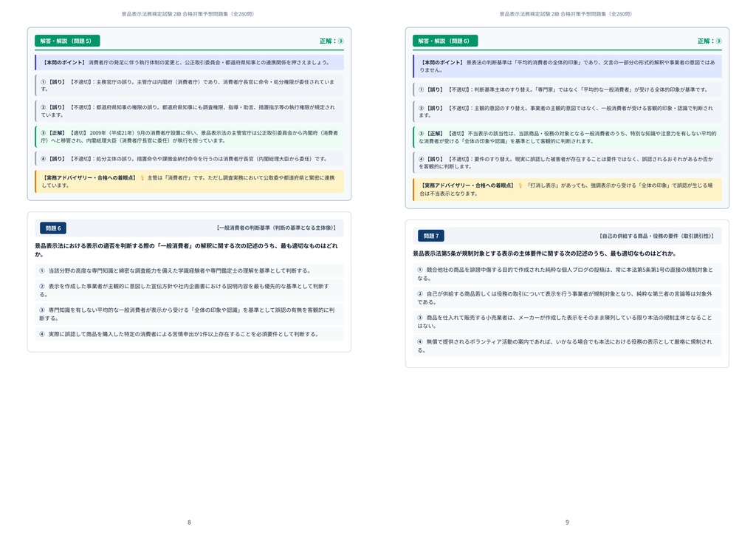Click 問題 6 correct explanation ③ 不当表示の該当性

[x=567, y=137]
